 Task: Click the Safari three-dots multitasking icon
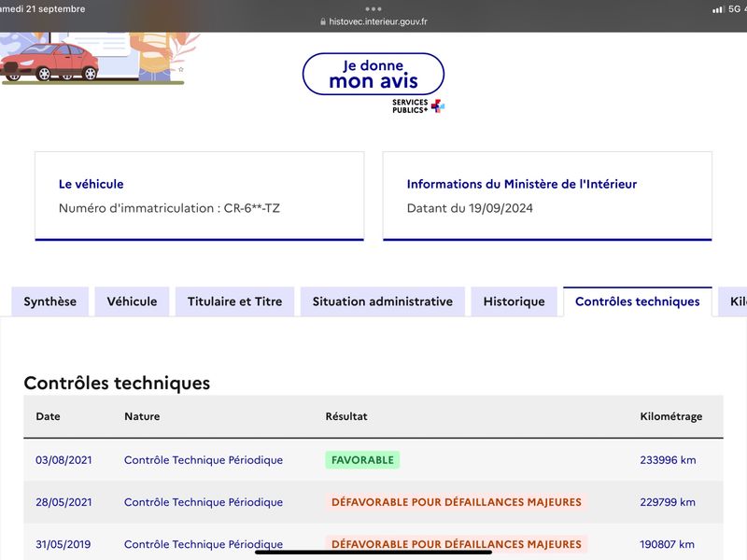tap(373, 8)
